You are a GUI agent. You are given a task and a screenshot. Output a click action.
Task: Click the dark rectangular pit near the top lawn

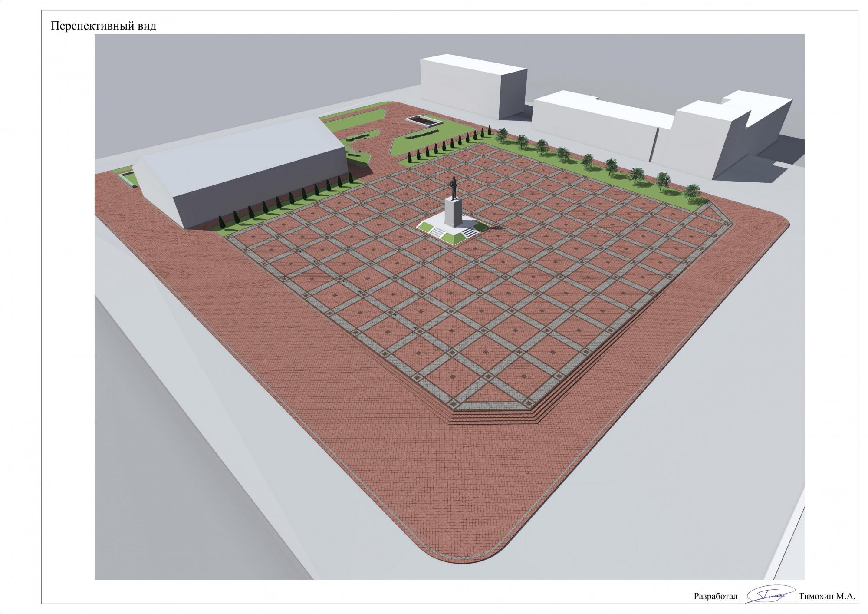pyautogui.click(x=424, y=120)
